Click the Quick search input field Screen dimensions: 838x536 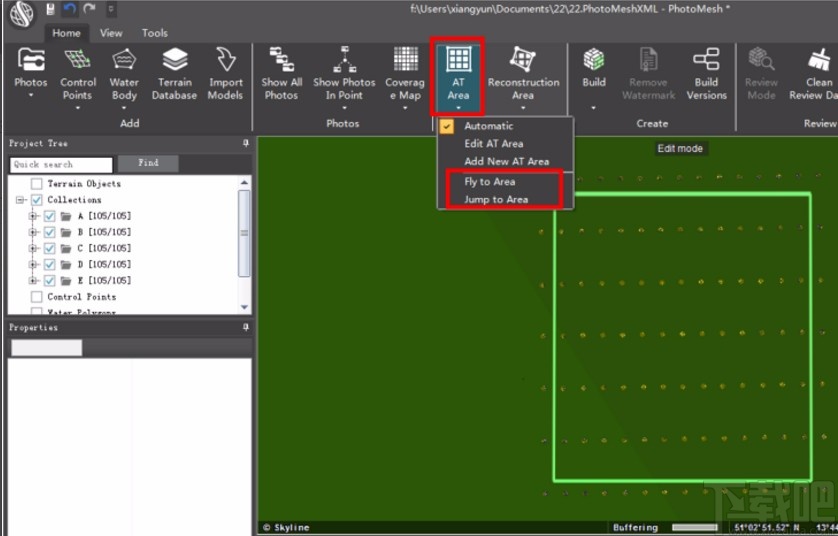point(61,165)
